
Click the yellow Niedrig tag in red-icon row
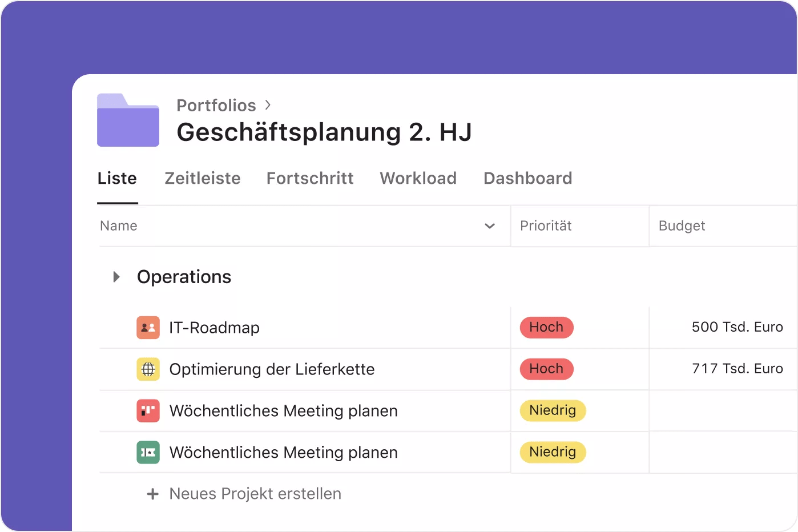(553, 410)
